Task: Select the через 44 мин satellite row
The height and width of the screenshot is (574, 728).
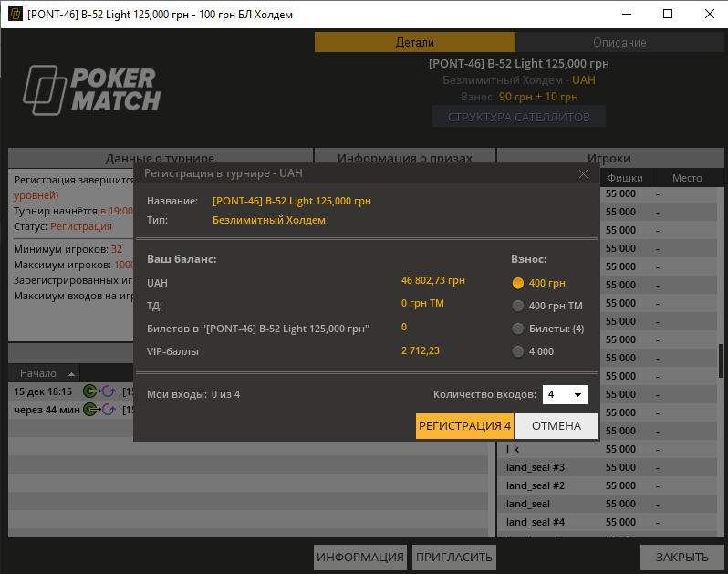Action: point(70,410)
